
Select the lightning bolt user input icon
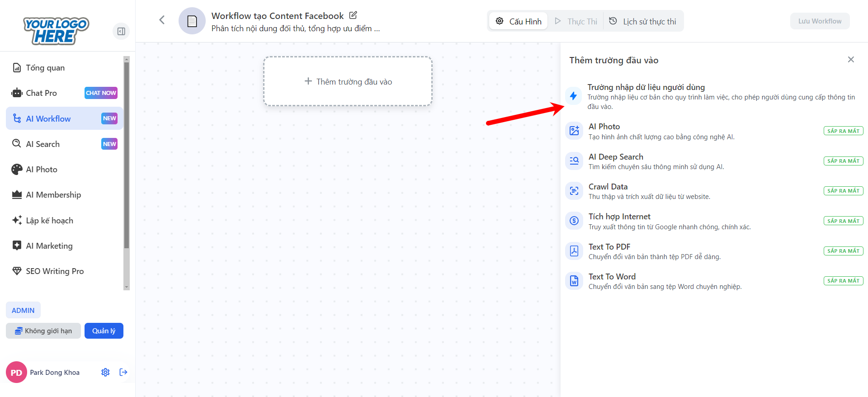pyautogui.click(x=573, y=96)
